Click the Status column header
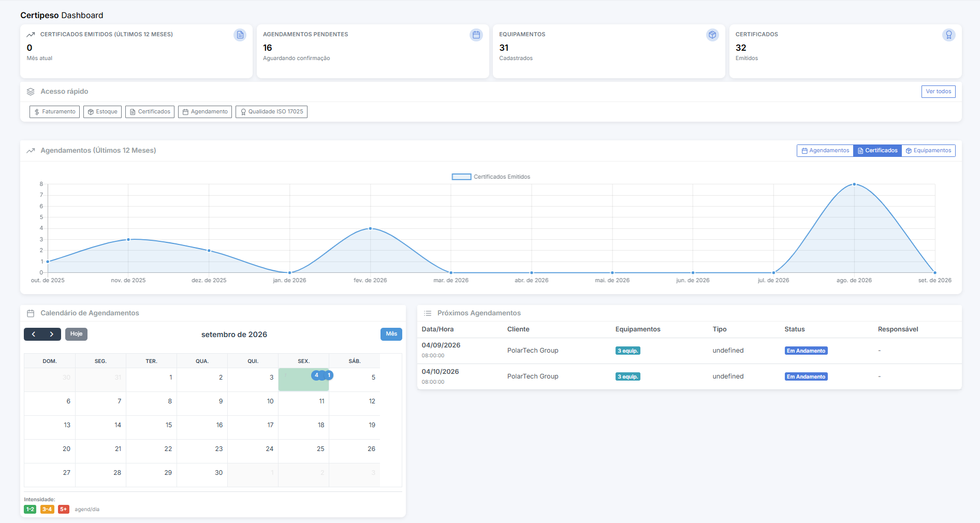980x523 pixels. coord(795,329)
